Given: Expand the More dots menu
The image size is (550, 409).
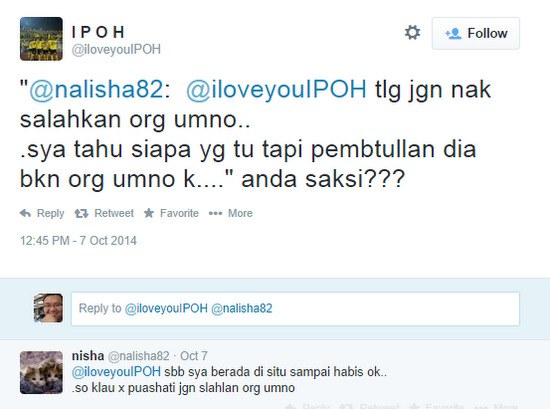Looking at the screenshot, I should tap(215, 213).
